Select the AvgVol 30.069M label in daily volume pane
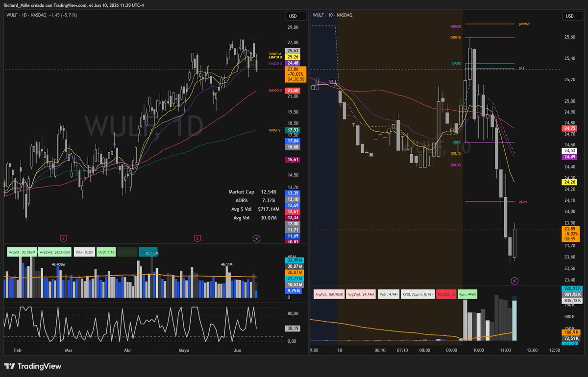Image resolution: width=588 pixels, height=377 pixels. pyautogui.click(x=22, y=253)
